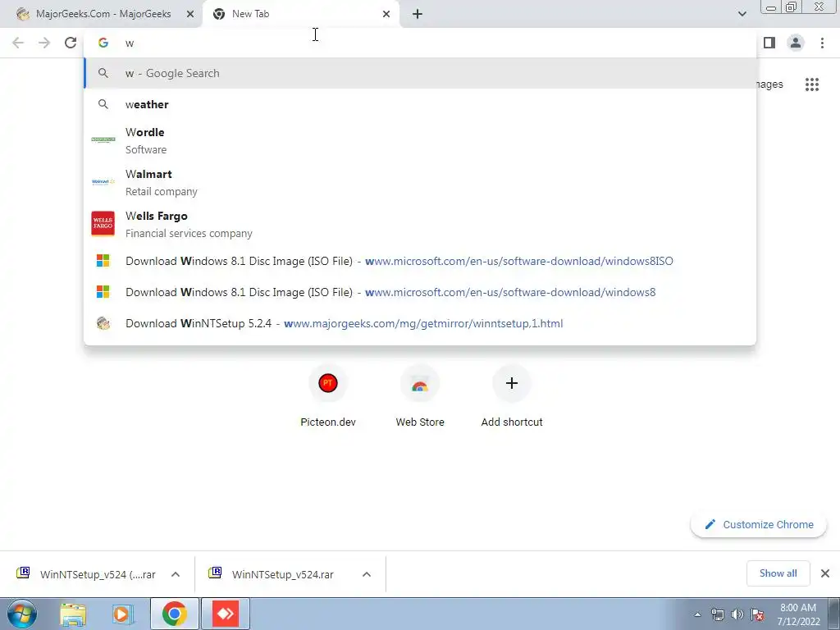This screenshot has width=840, height=630.
Task: Click the Walmart logo thumbnail
Action: (103, 181)
